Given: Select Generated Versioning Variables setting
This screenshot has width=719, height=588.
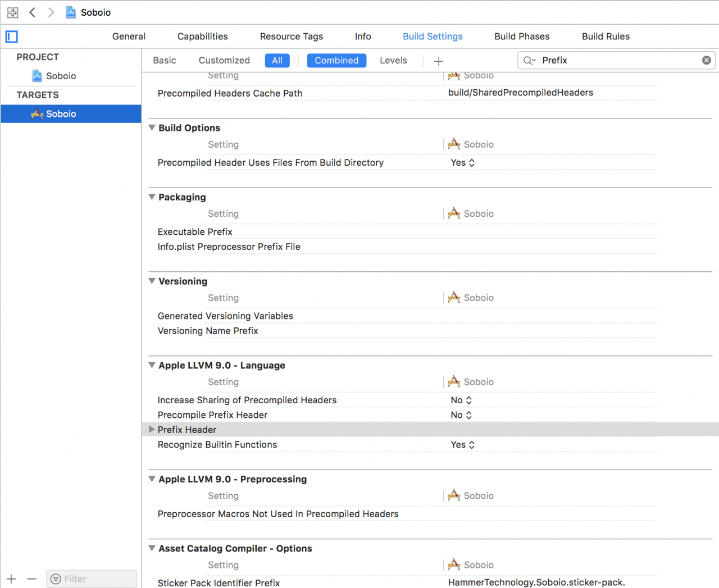Looking at the screenshot, I should point(225,316).
